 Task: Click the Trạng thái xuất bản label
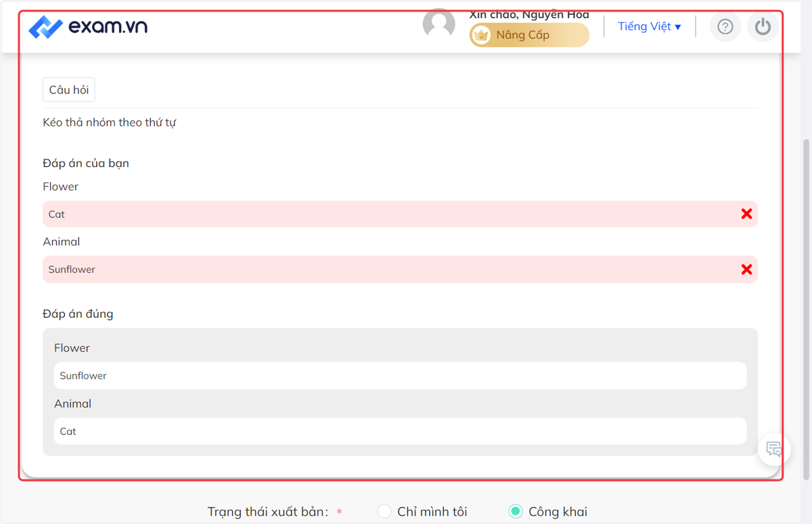(x=268, y=512)
